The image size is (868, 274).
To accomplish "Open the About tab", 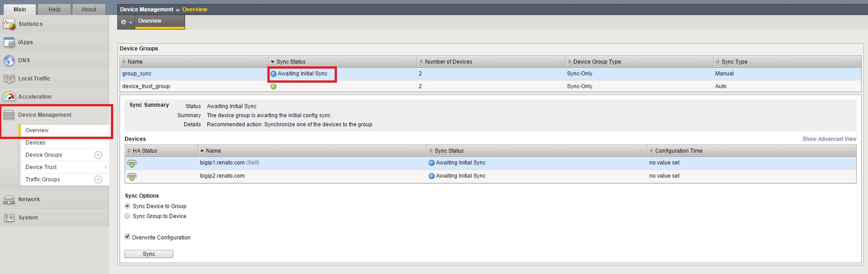I will [89, 10].
